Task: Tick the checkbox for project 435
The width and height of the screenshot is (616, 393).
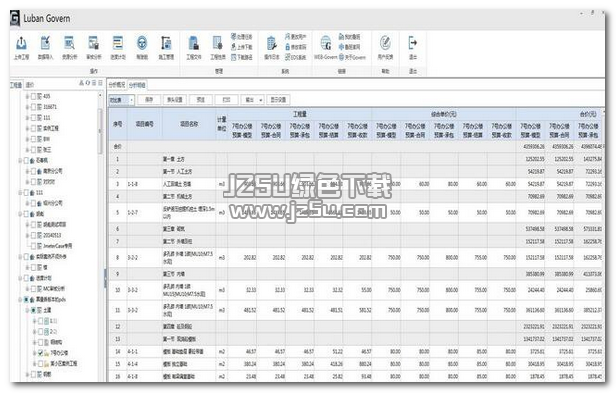Action: tap(33, 96)
